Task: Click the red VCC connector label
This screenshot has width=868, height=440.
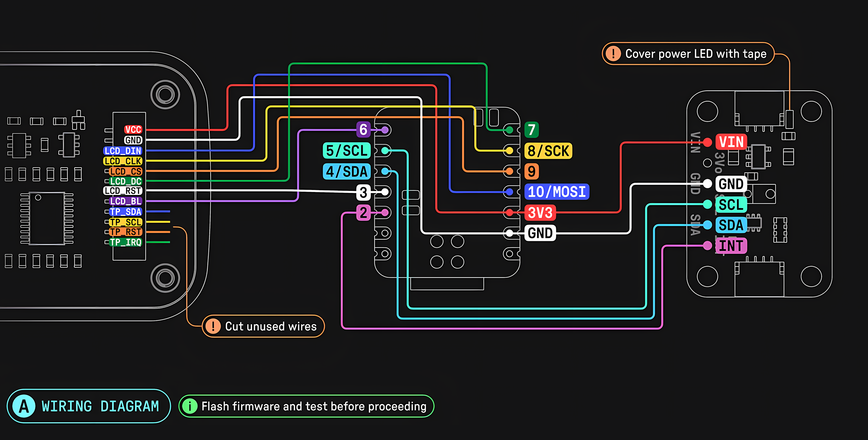Action: [x=133, y=130]
